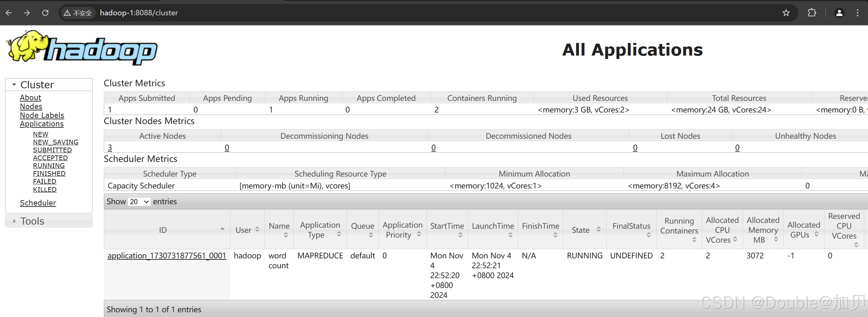The width and height of the screenshot is (868, 317).
Task: Sort by Running Containers column
Action: point(694,240)
